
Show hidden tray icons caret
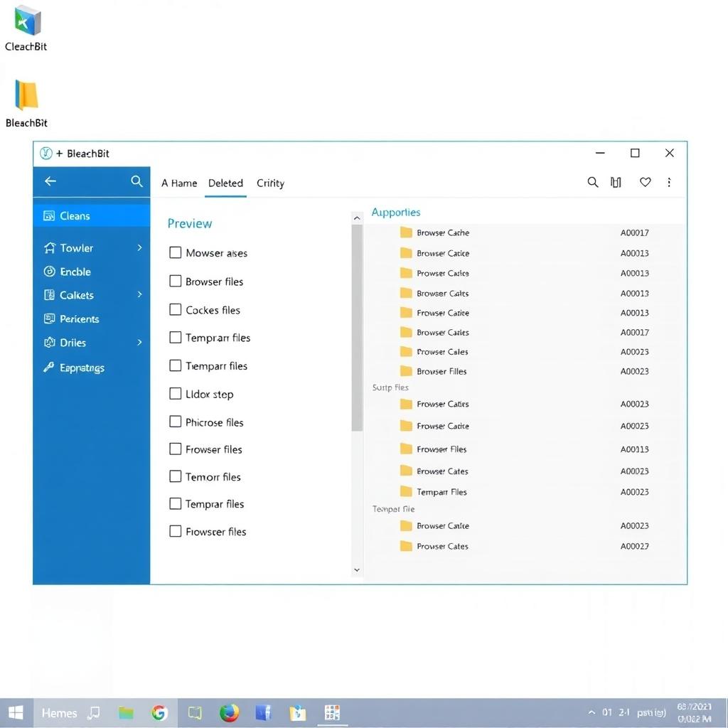pos(591,712)
